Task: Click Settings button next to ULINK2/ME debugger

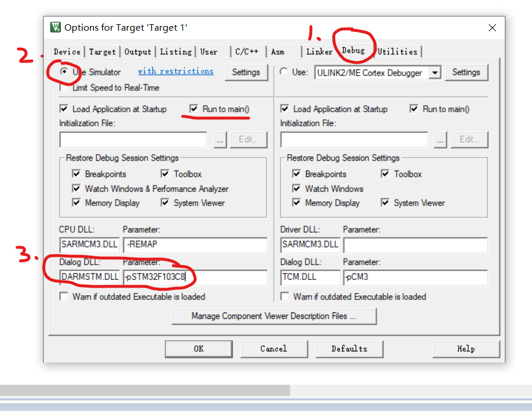Action: tap(466, 72)
